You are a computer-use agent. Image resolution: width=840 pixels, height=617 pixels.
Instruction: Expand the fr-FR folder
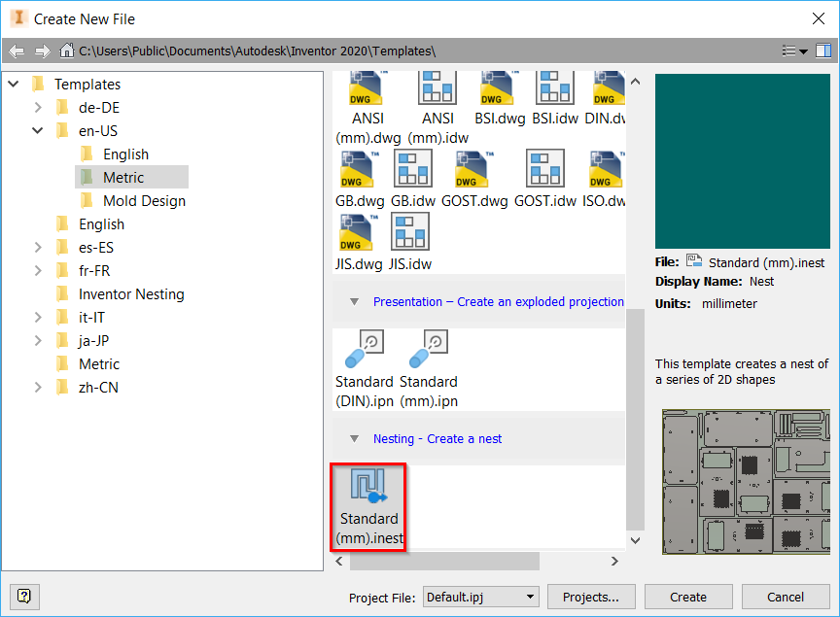38,271
